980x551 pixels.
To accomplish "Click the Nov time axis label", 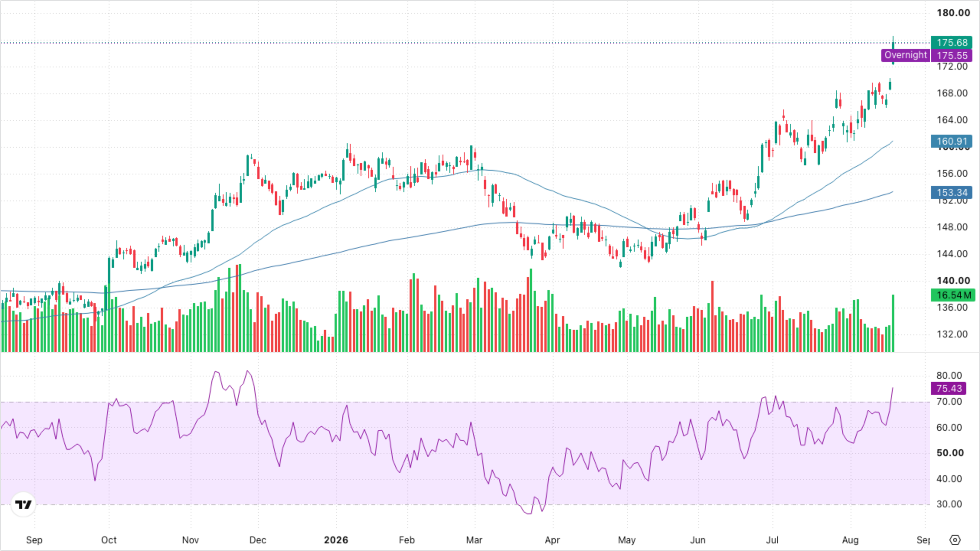I will (x=190, y=540).
